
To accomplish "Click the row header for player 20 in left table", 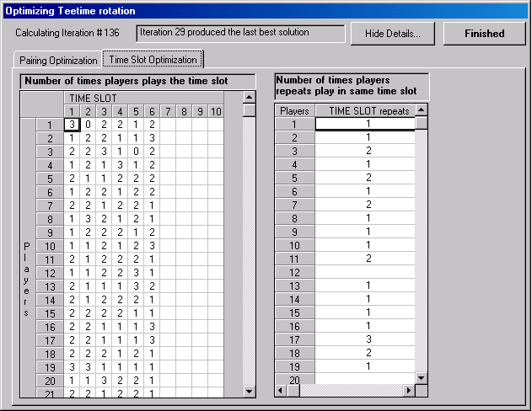I will tap(50, 381).
